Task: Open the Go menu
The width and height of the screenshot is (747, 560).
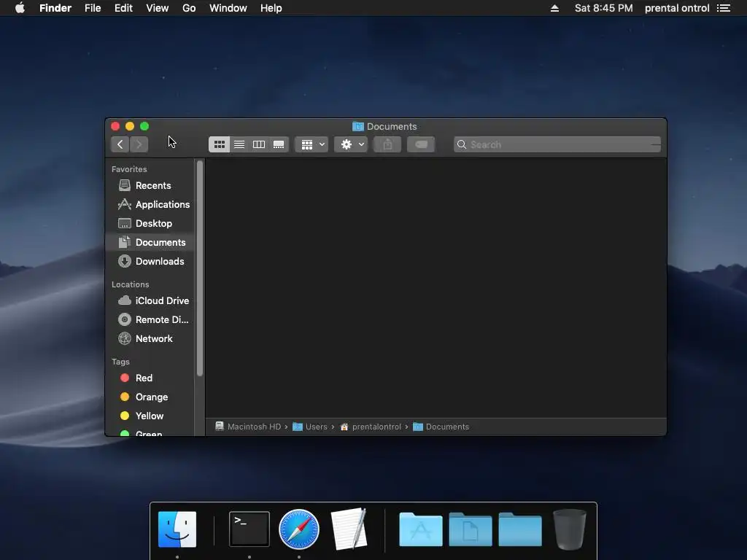Action: [189, 8]
